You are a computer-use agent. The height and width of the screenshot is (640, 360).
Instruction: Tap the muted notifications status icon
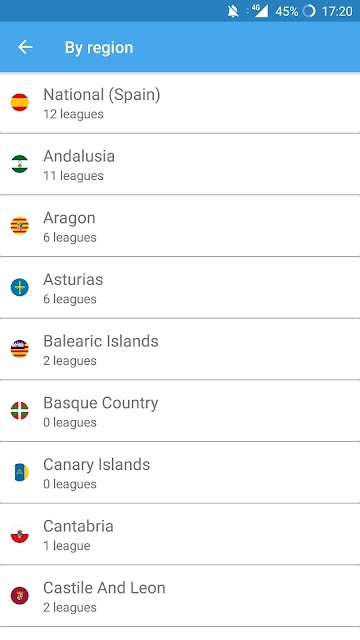tap(233, 11)
